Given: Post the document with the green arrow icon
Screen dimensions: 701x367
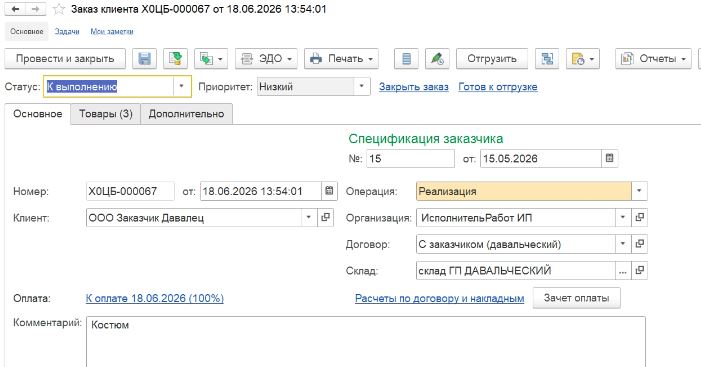Looking at the screenshot, I should [x=175, y=59].
